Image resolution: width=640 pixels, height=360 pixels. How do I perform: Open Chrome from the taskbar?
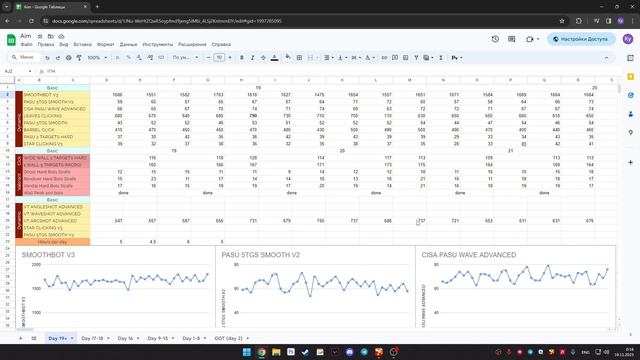click(x=262, y=352)
